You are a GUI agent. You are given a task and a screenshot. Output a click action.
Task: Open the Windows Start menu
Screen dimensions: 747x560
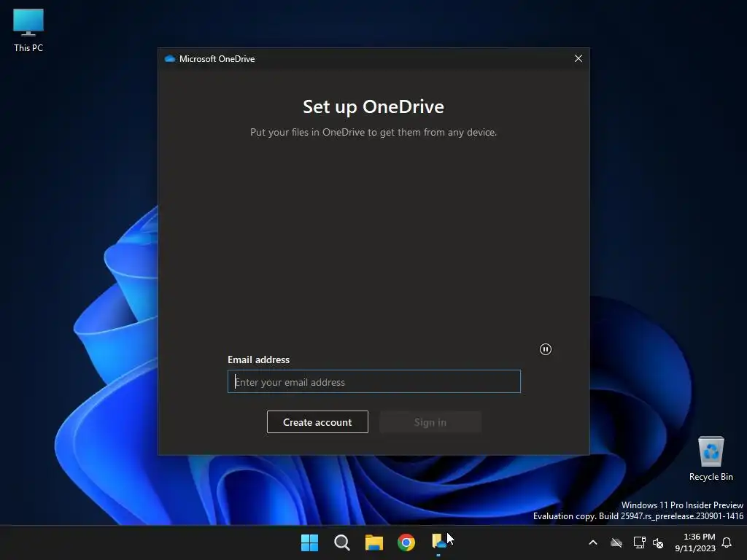pyautogui.click(x=309, y=542)
